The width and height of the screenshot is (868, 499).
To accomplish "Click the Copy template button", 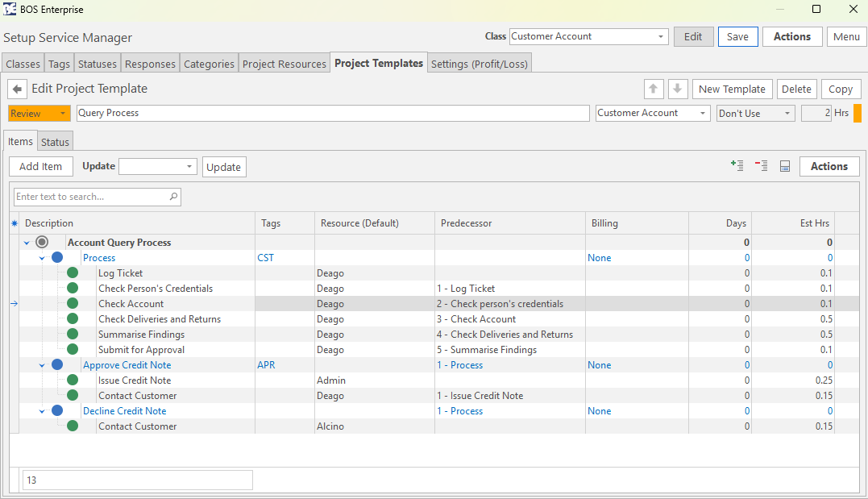I will point(841,89).
